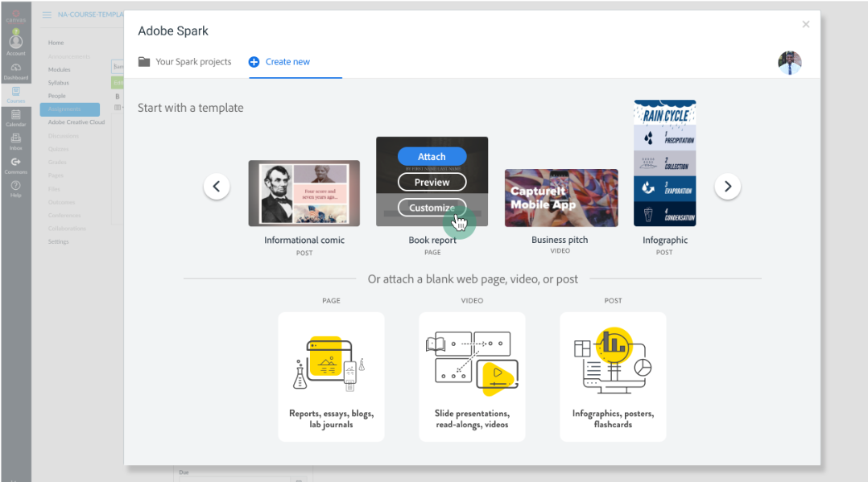
Task: Select the Business pitch video template
Action: click(x=561, y=198)
